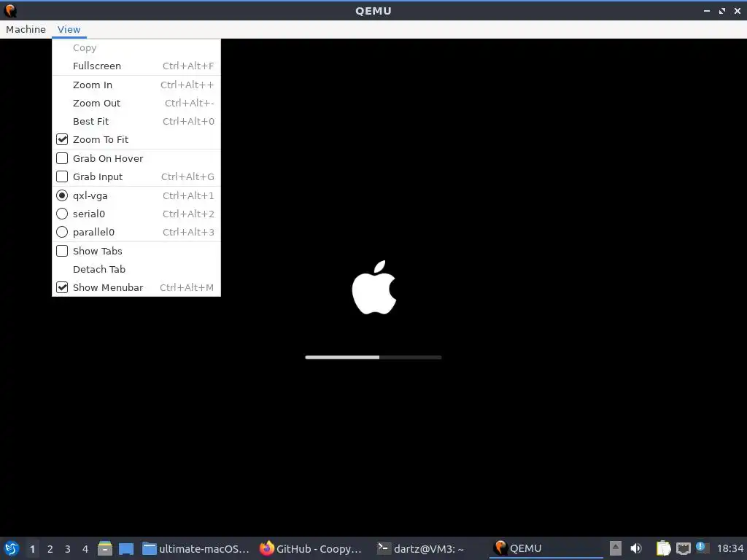Maximize the QEMU window
Viewport: 747px width, 560px height.
(722, 10)
